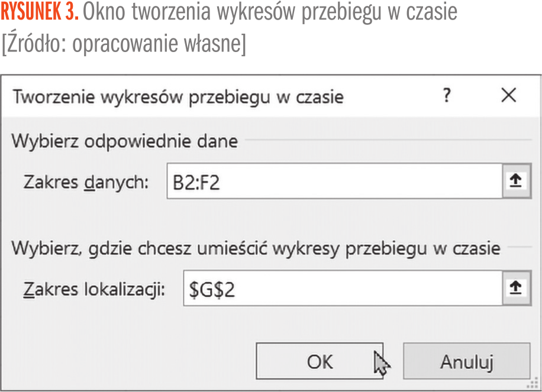Click the orange "RYSUNEK 3." caption label
Viewport: 542px width, 392px height.
(39, 13)
